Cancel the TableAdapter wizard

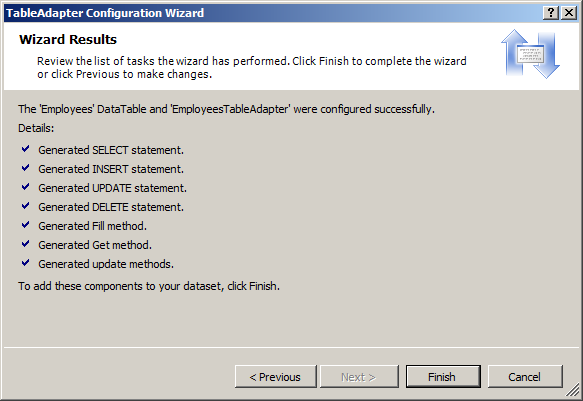click(525, 376)
